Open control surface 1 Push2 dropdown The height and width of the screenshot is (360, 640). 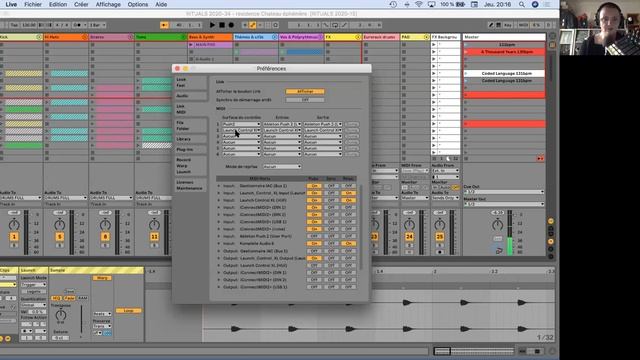point(241,124)
